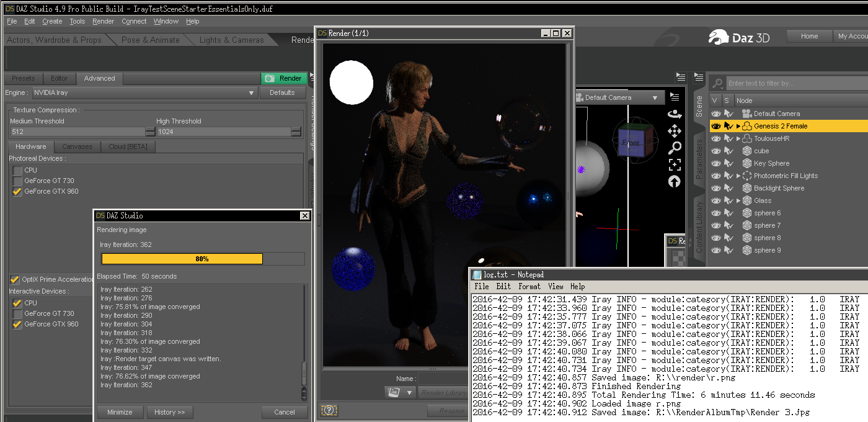
Task: Expand Photometric Fill Lights group
Action: click(x=738, y=176)
